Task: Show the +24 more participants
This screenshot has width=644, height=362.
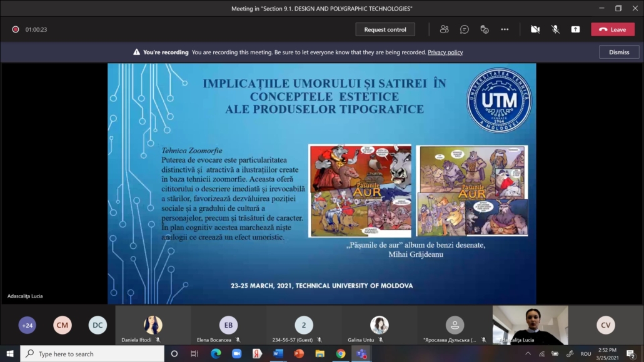Action: (x=27, y=325)
